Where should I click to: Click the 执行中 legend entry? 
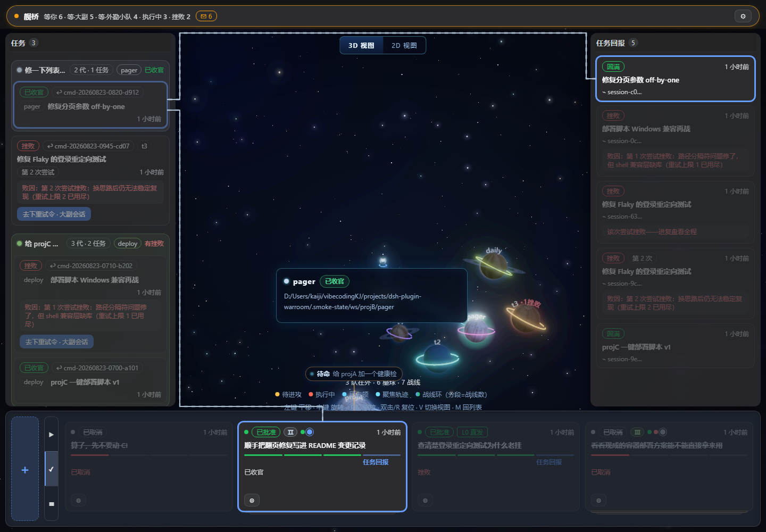322,394
